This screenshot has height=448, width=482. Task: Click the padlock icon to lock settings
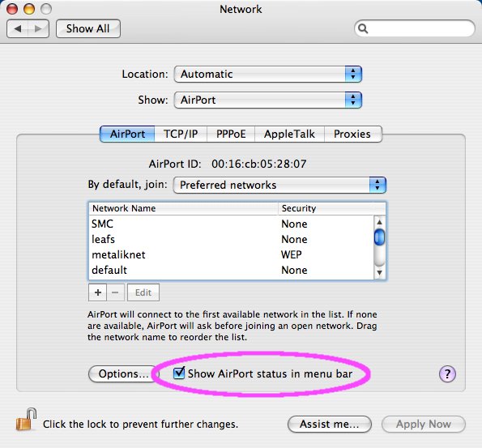click(26, 419)
